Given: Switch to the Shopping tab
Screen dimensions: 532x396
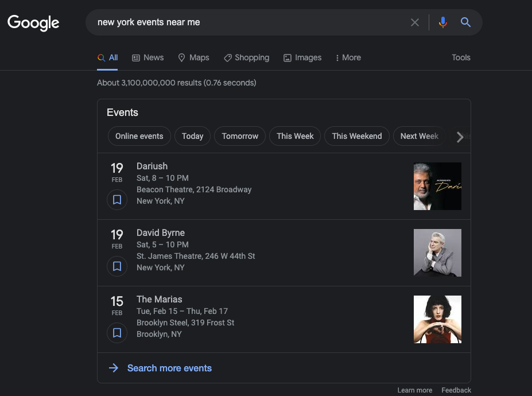Looking at the screenshot, I should click(246, 58).
